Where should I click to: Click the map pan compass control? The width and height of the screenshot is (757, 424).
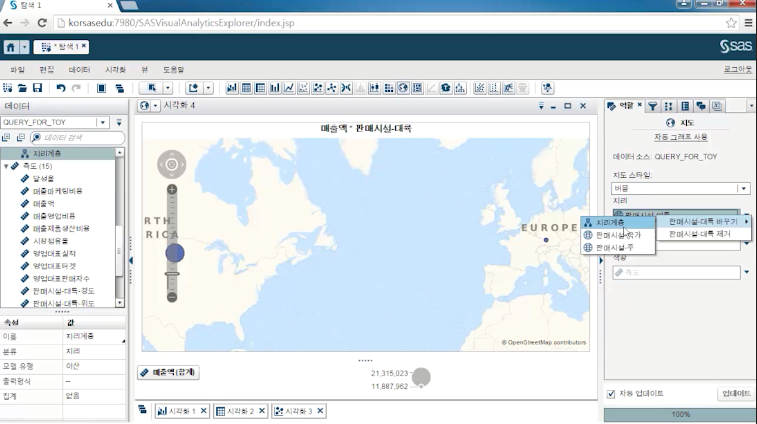172,164
